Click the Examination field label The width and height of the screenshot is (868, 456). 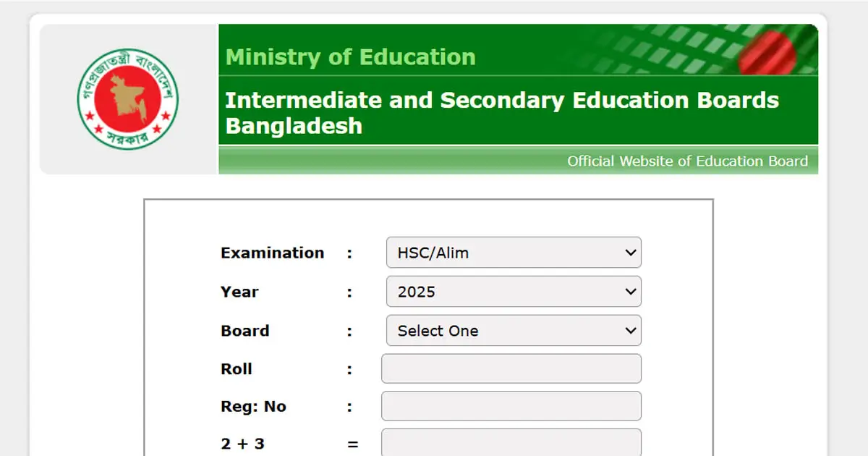(272, 253)
